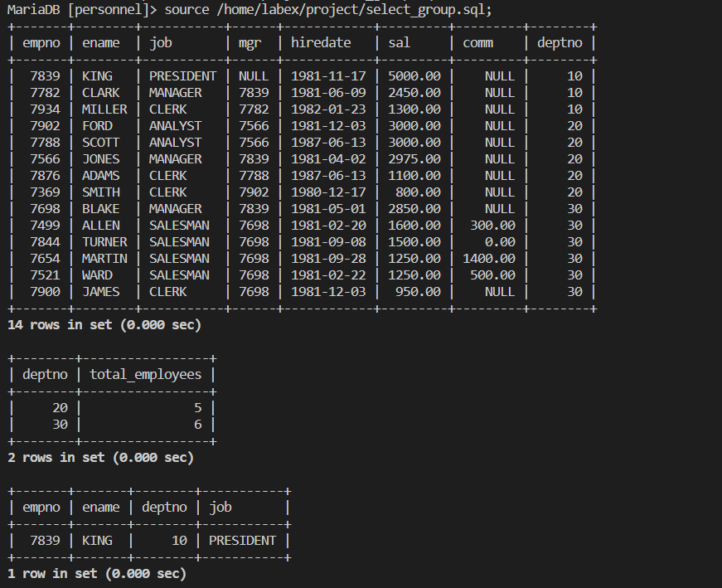Click the commission value 1400.00 for MARTIN
Image resolution: width=722 pixels, height=588 pixels.
point(486,258)
